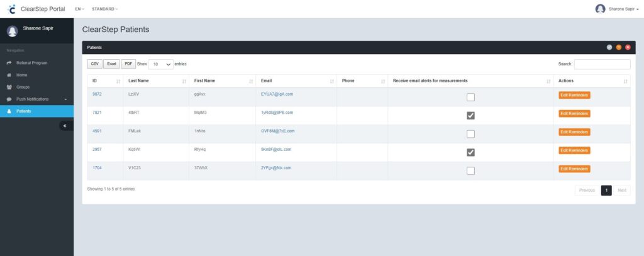
Task: Click the Previous pagination button
Action: [587, 190]
